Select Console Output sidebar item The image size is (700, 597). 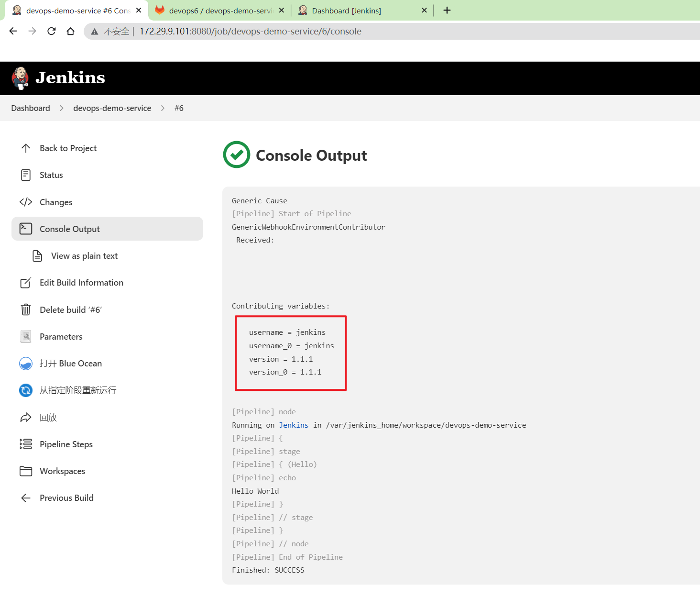107,229
